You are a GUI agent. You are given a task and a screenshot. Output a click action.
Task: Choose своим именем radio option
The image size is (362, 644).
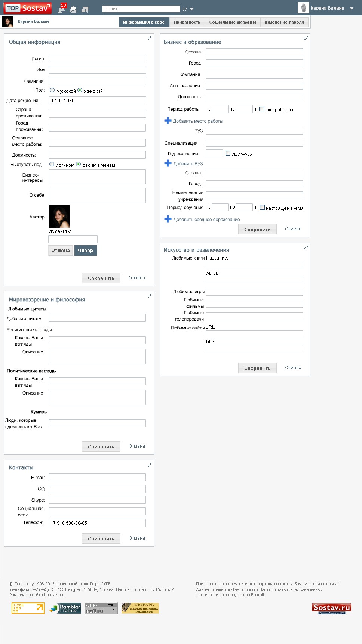[79, 164]
